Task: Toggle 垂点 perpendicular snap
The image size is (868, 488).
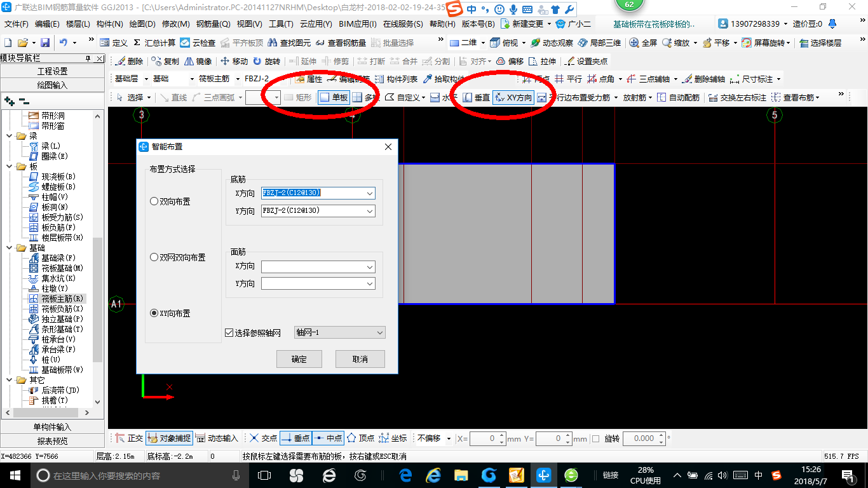Action: pyautogui.click(x=295, y=438)
